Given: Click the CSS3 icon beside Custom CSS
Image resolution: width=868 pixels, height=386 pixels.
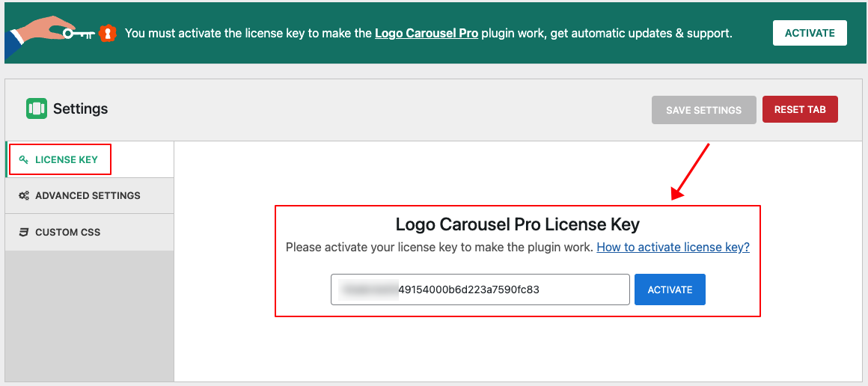Looking at the screenshot, I should pyautogui.click(x=24, y=233).
